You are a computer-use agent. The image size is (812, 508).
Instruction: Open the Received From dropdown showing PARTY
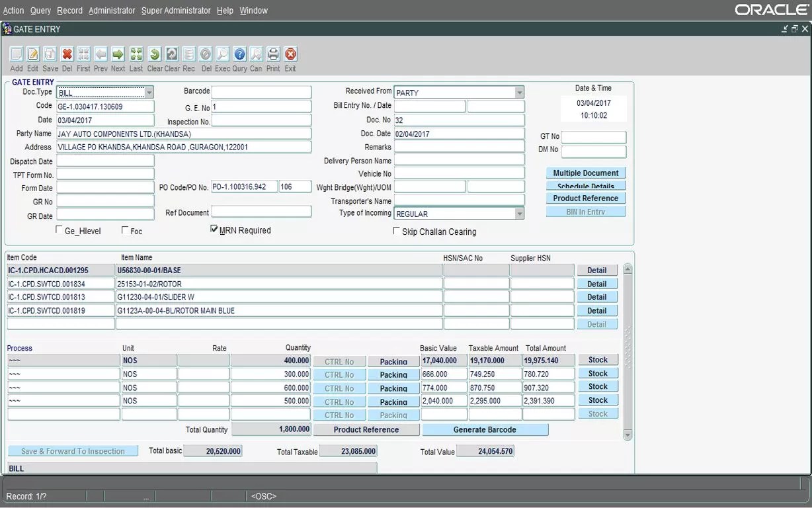tap(519, 93)
